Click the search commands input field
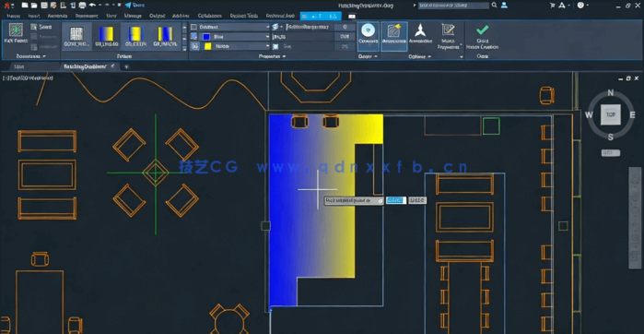The width and height of the screenshot is (644, 334). 453,6
